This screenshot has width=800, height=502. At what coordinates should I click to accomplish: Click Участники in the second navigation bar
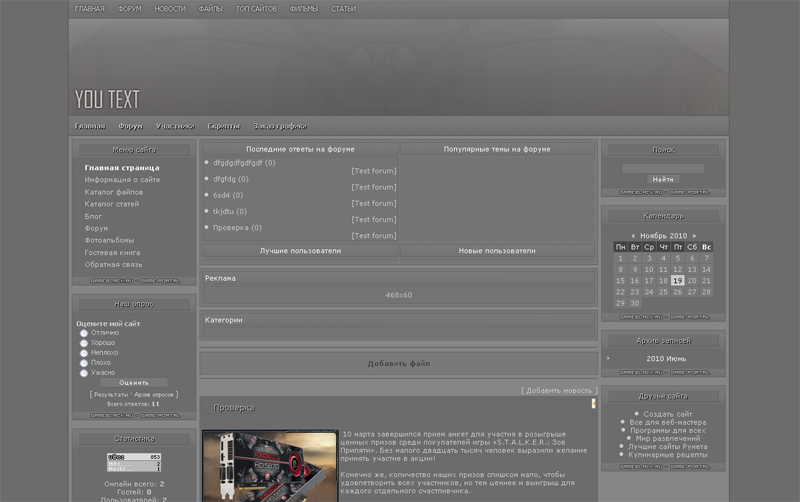[x=176, y=126]
